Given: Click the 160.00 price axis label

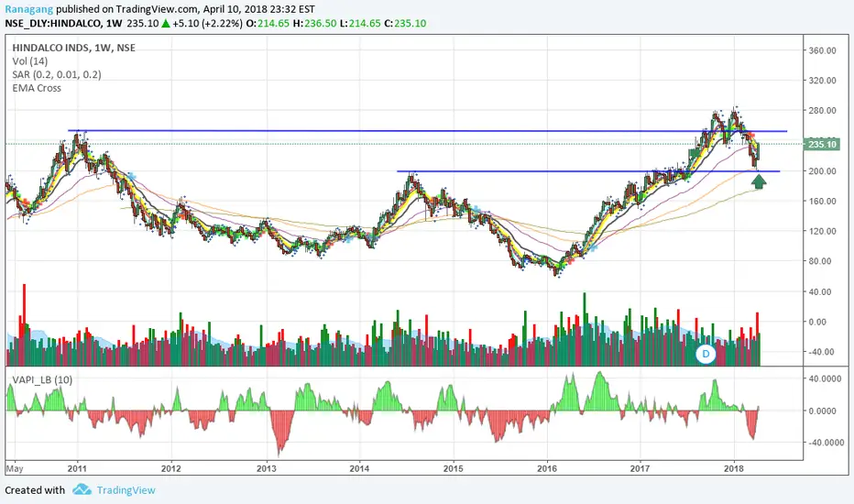Looking at the screenshot, I should pos(823,201).
